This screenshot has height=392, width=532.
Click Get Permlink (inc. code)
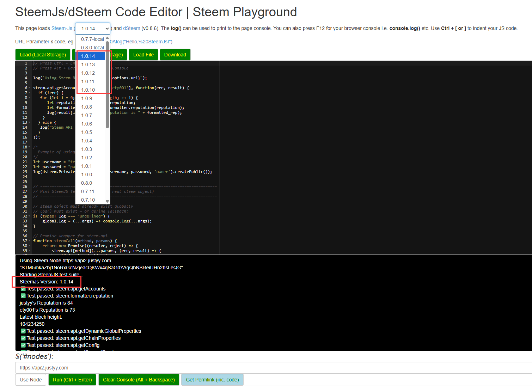(x=213, y=380)
